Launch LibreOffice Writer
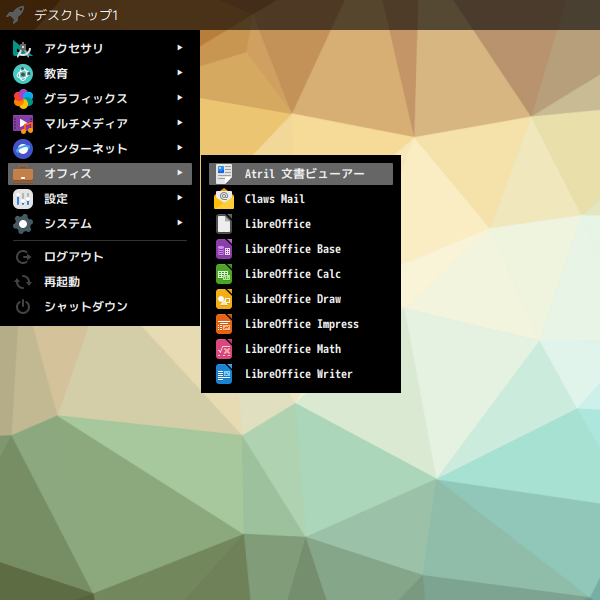Image resolution: width=600 pixels, height=600 pixels. 301,374
